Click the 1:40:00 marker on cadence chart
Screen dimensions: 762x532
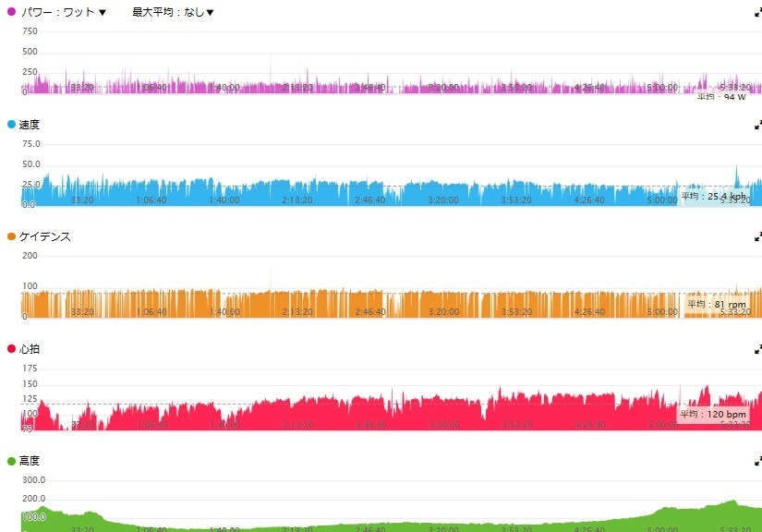click(224, 312)
